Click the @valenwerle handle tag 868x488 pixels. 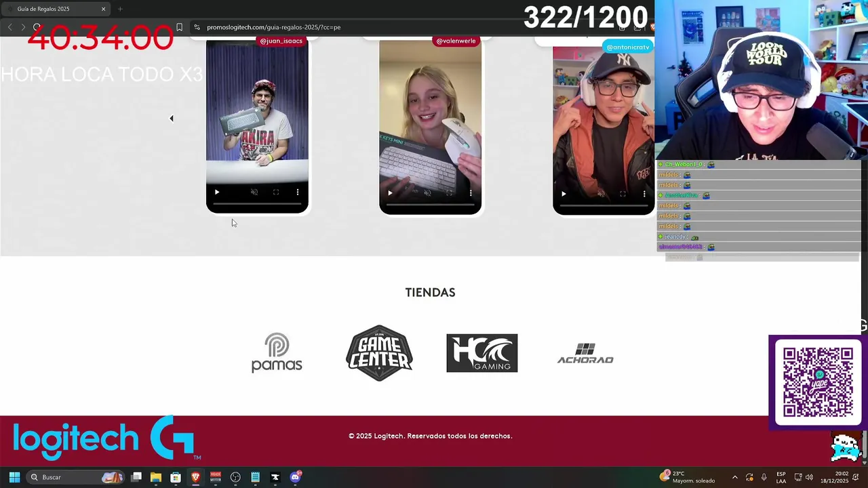(456, 41)
